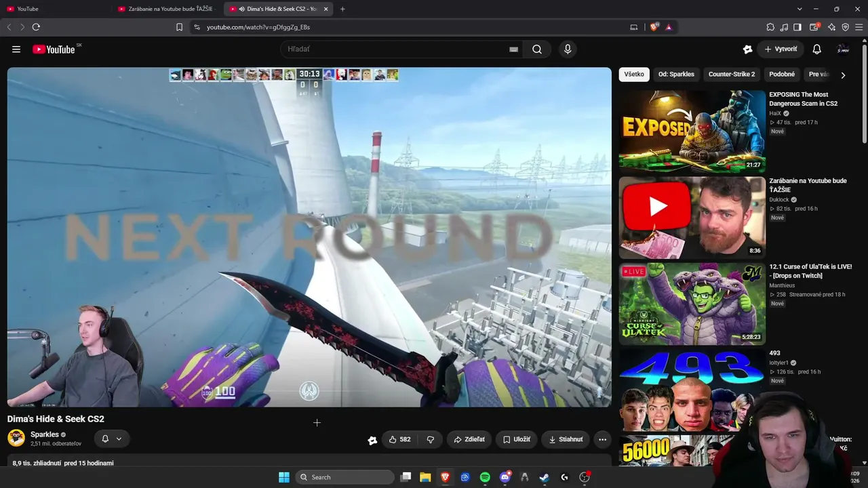Click the Dima's Hide & Seek video player
Screen dimensions: 868x488
[x=309, y=237]
